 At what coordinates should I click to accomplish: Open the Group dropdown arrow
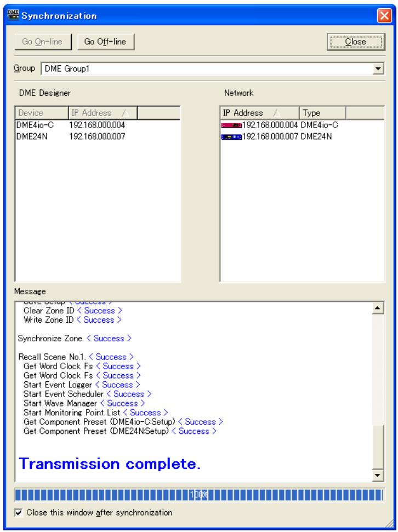377,69
